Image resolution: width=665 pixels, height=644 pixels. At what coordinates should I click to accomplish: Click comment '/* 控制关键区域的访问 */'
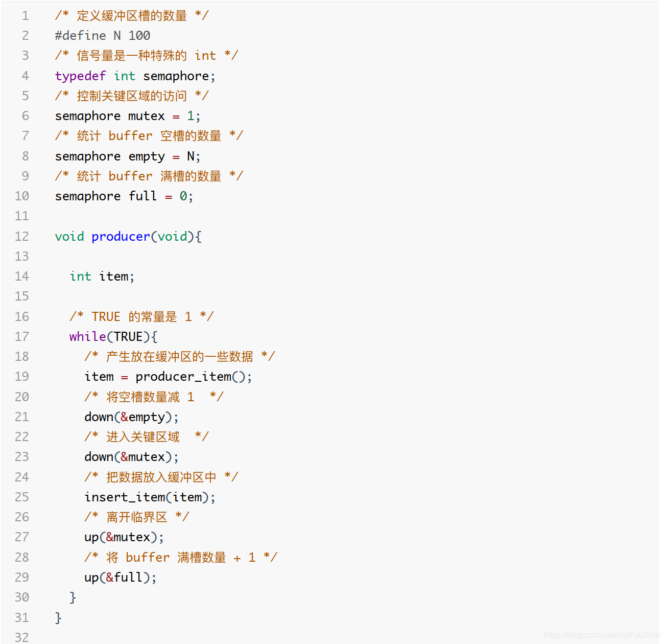[x=132, y=96]
